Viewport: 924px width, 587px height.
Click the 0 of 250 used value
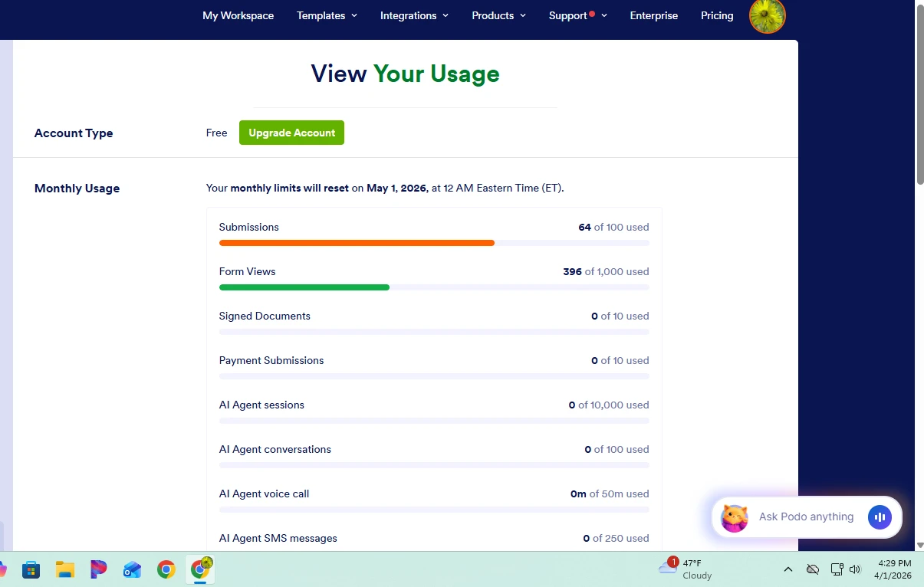coord(616,538)
